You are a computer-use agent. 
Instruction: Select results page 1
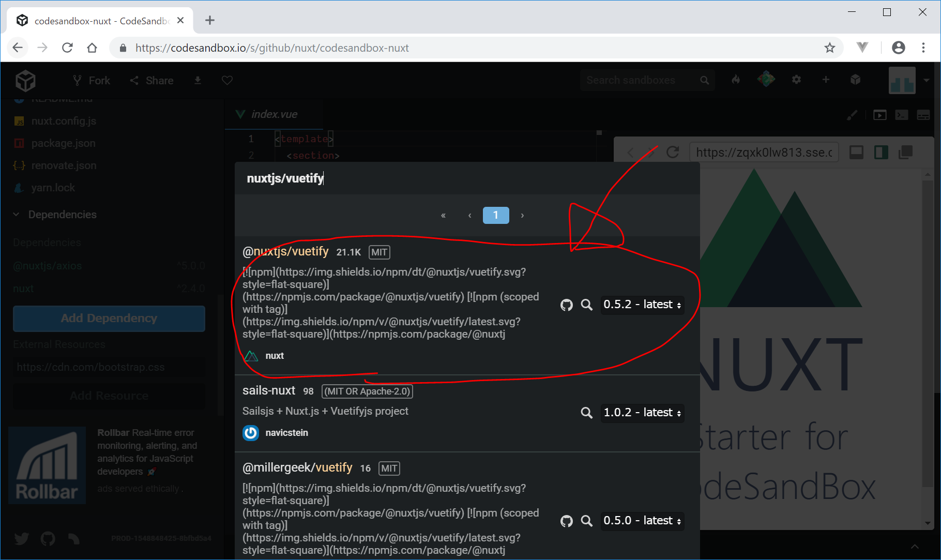496,215
